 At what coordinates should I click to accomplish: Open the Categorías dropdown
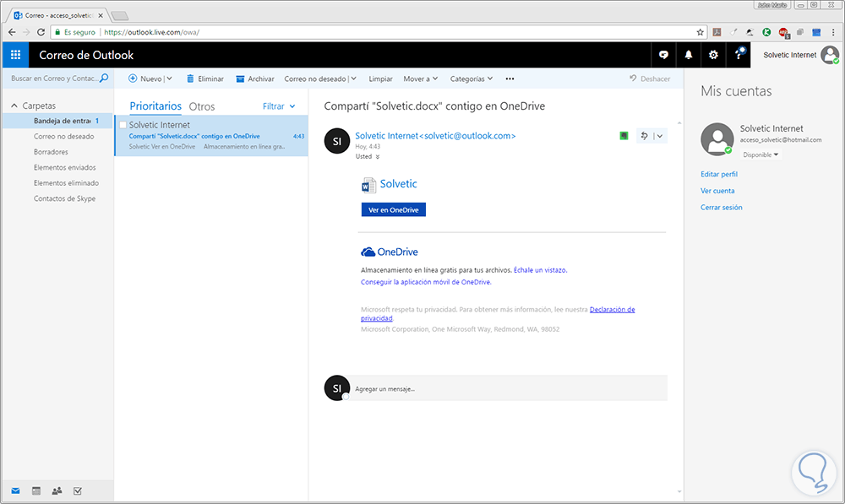472,79
